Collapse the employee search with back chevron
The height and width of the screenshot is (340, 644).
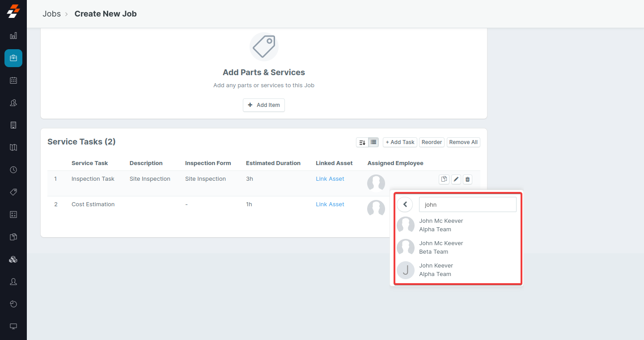tap(405, 204)
